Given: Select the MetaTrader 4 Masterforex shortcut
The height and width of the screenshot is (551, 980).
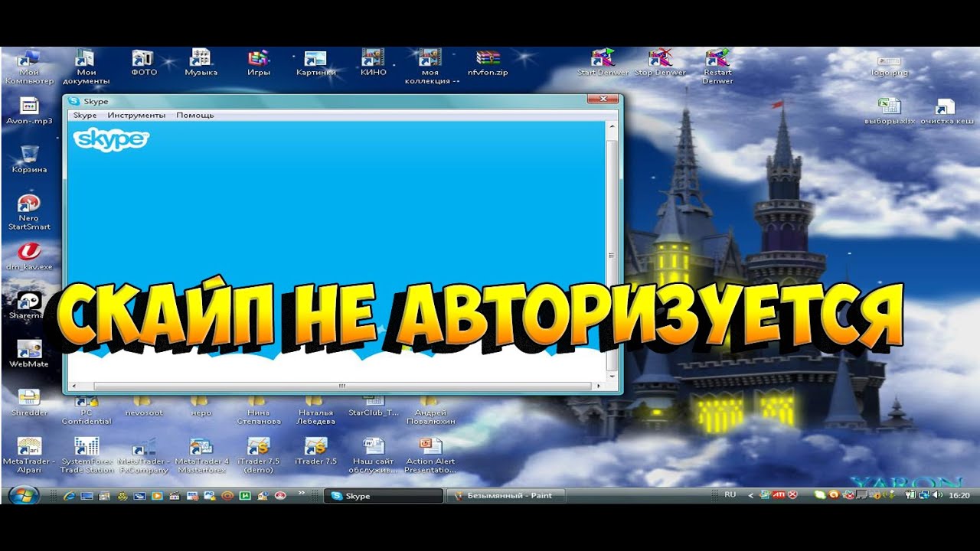Looking at the screenshot, I should click(201, 456).
